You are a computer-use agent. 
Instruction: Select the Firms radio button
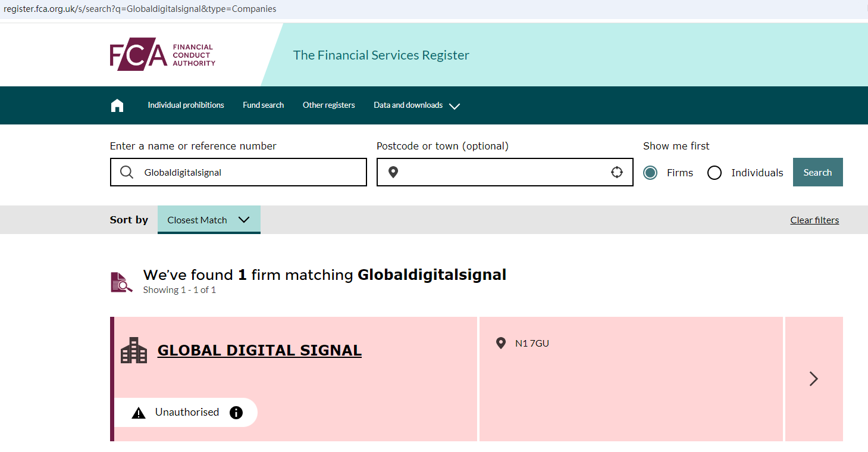coord(650,173)
